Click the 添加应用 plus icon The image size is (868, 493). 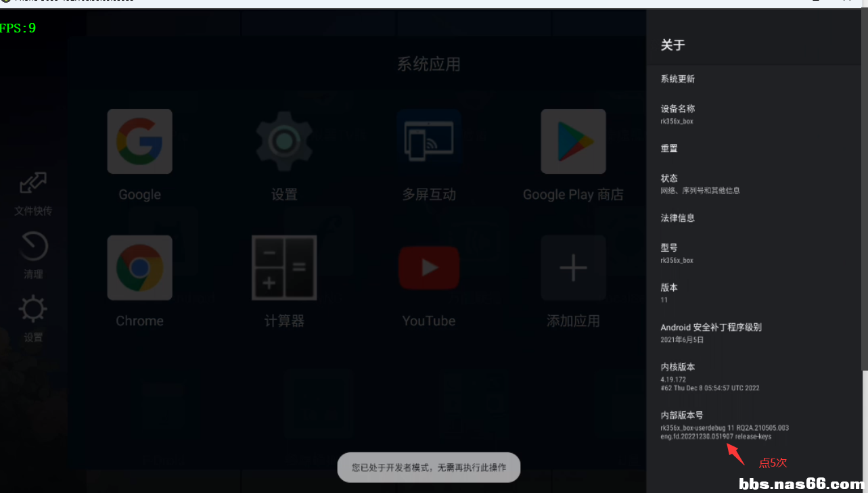pos(573,268)
